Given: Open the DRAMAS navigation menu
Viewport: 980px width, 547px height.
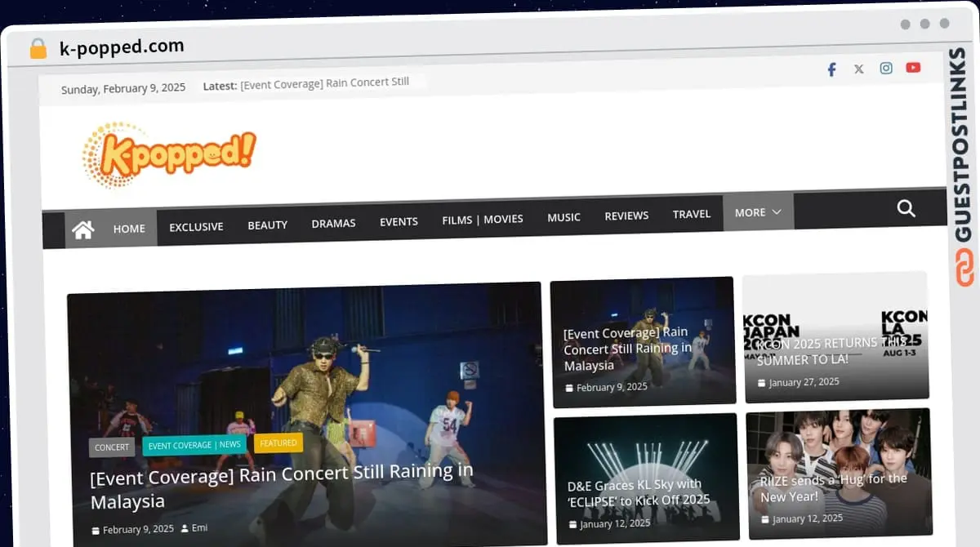Looking at the screenshot, I should click(333, 222).
